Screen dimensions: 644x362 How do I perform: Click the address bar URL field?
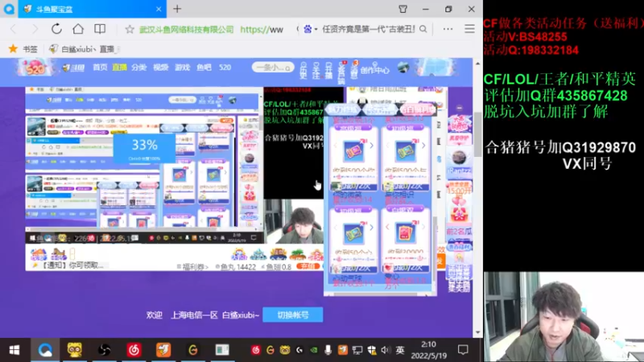point(211,29)
